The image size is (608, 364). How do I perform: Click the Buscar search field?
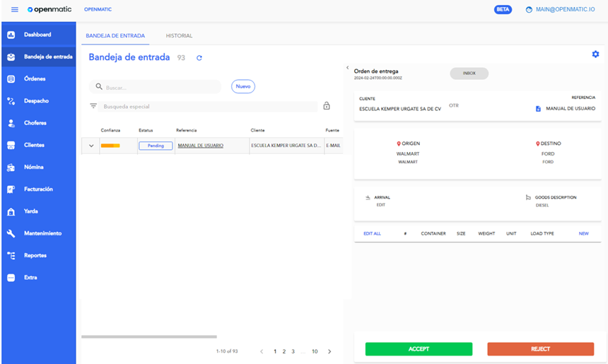159,87
